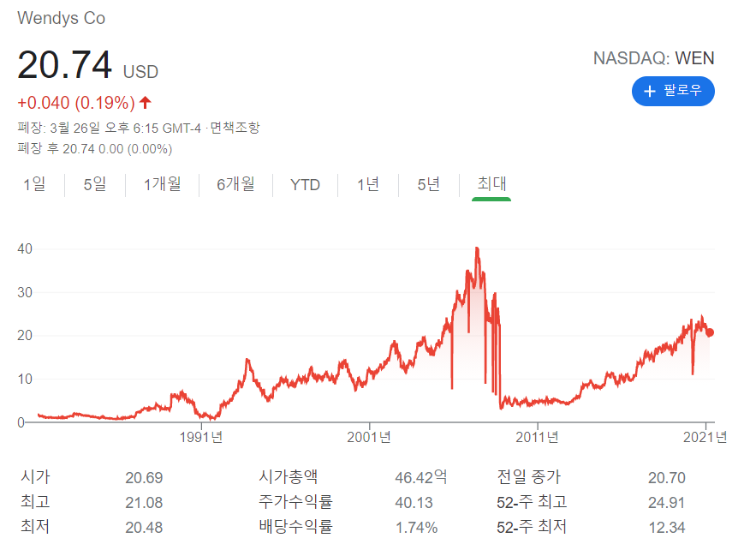Click the 주가수익률 value 40.13
The height and width of the screenshot is (556, 756).
(x=414, y=503)
